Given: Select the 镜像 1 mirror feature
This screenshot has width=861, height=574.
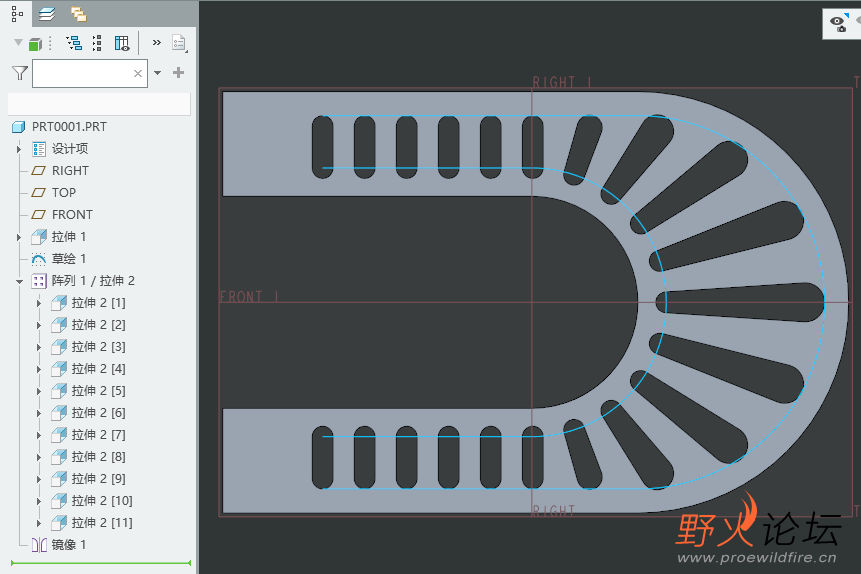Looking at the screenshot, I should click(x=69, y=544).
